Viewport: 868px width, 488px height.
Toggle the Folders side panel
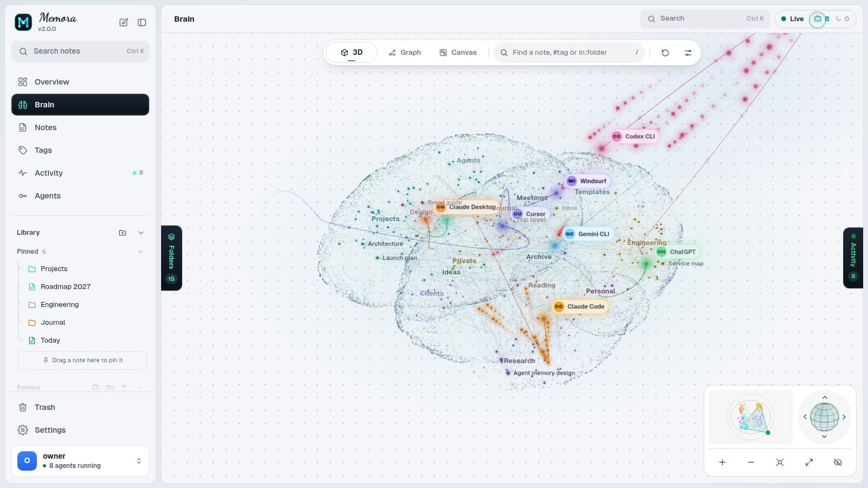171,258
